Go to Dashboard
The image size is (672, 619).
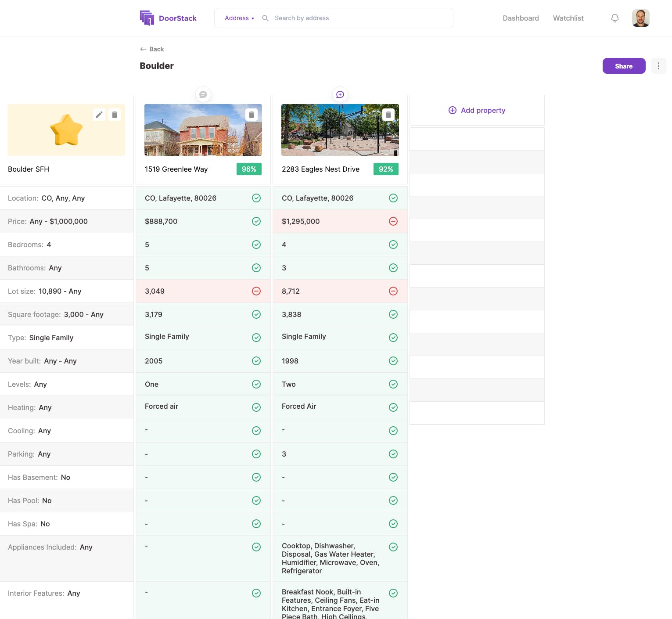(x=521, y=18)
